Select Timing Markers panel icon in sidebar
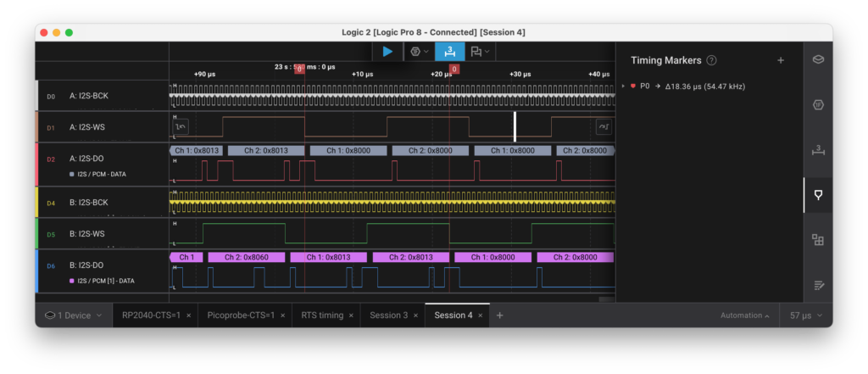 818,194
